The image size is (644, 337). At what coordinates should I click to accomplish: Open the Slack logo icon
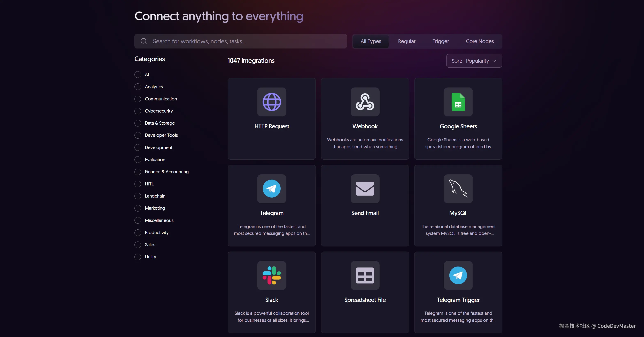(272, 275)
